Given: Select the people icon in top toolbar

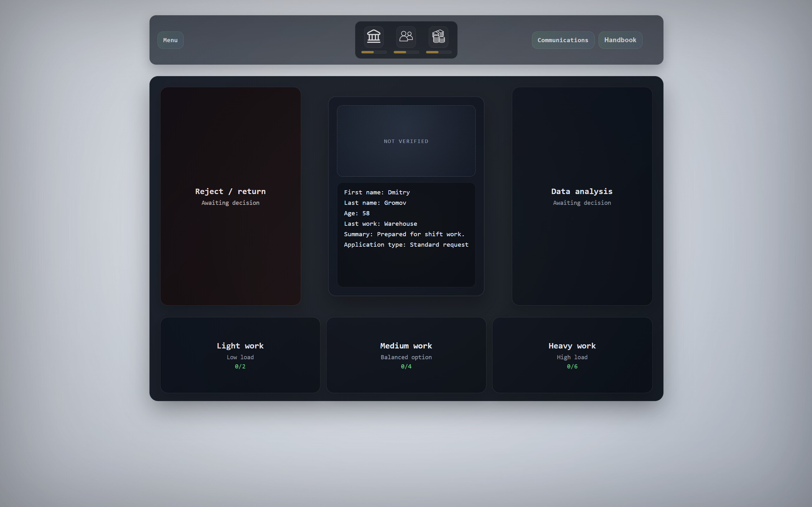Looking at the screenshot, I should (x=406, y=37).
